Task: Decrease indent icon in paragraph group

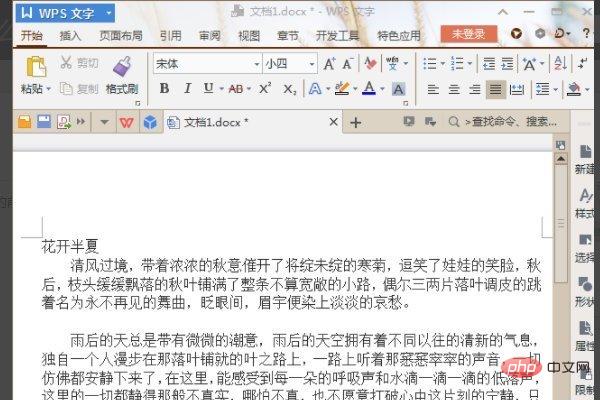Action: (x=489, y=64)
